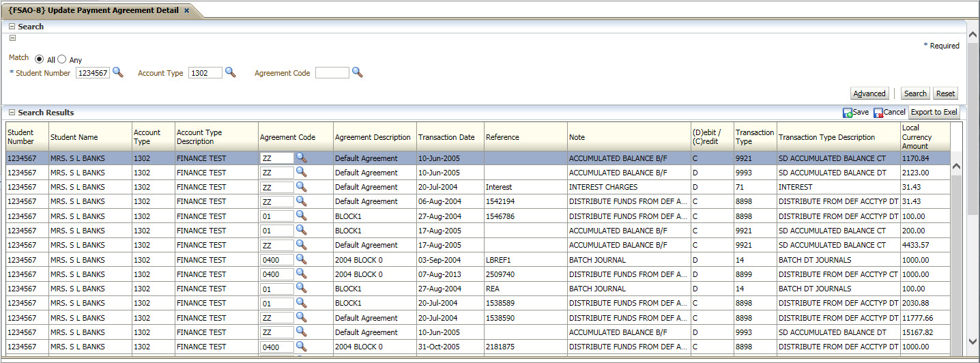Image resolution: width=980 pixels, height=363 pixels.
Task: Click the Agreement Code search input field
Action: 332,73
